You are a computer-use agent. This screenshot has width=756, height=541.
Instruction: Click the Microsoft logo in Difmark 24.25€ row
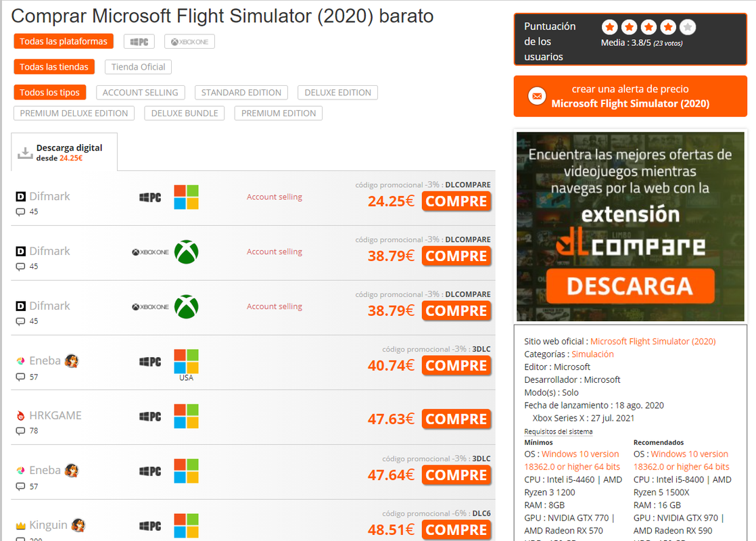click(186, 197)
